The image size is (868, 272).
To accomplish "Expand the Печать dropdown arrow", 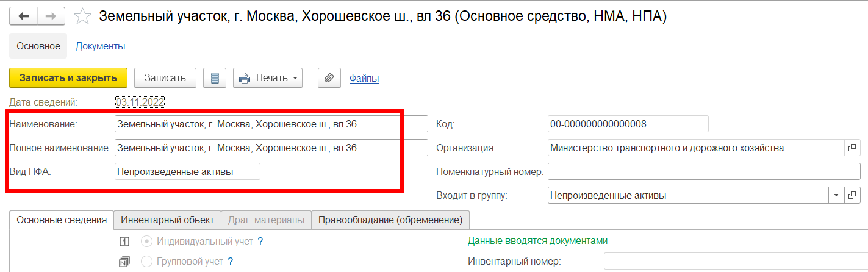I will tap(295, 78).
